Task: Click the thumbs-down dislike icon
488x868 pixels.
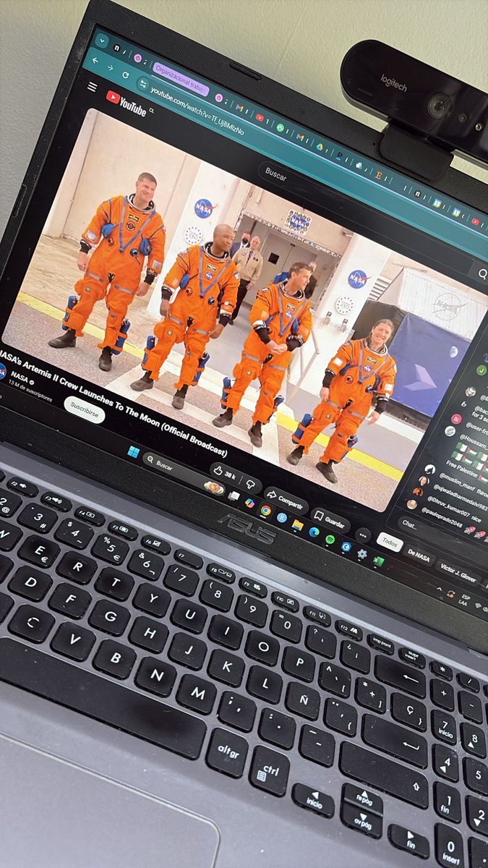Action: 249,484
